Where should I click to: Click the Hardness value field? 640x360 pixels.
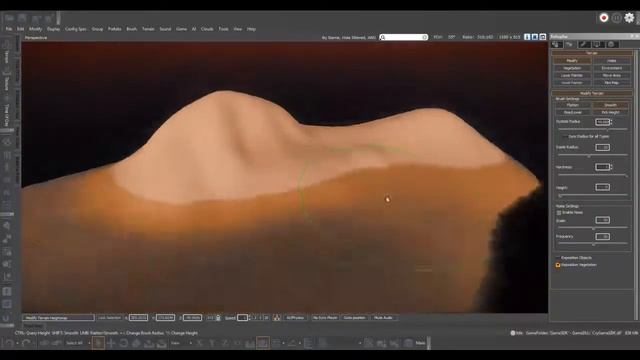click(602, 167)
